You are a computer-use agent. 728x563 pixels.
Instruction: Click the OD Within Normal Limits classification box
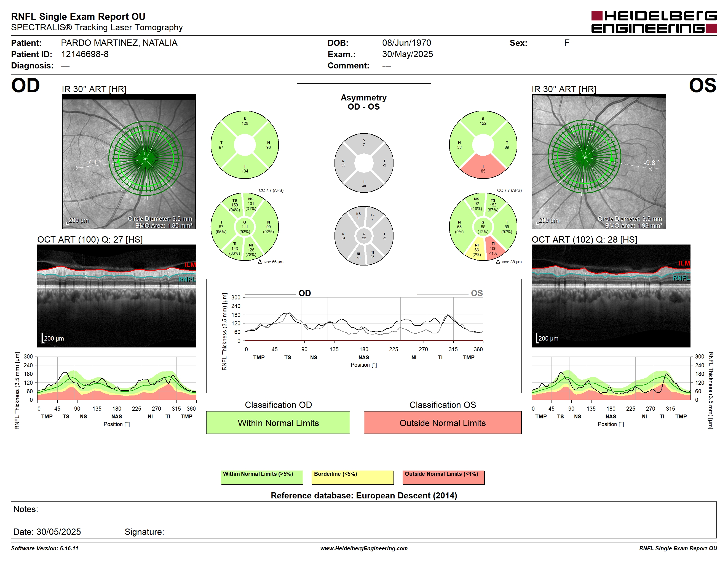coord(278,423)
